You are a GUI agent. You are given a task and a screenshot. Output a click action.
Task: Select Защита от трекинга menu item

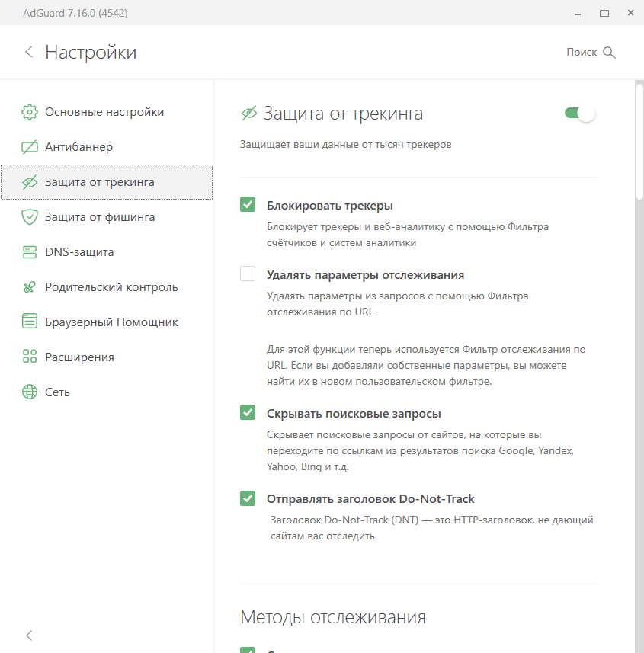click(x=107, y=182)
